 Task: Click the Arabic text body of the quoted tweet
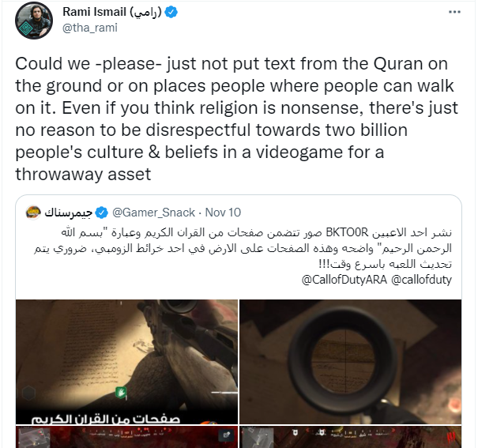[x=243, y=248]
